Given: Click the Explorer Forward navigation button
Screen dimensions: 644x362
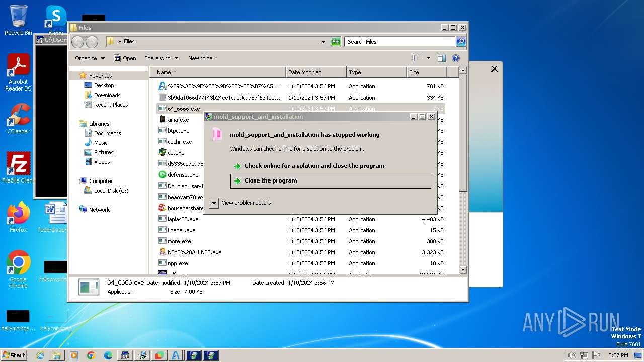Looking at the screenshot, I should tap(92, 42).
